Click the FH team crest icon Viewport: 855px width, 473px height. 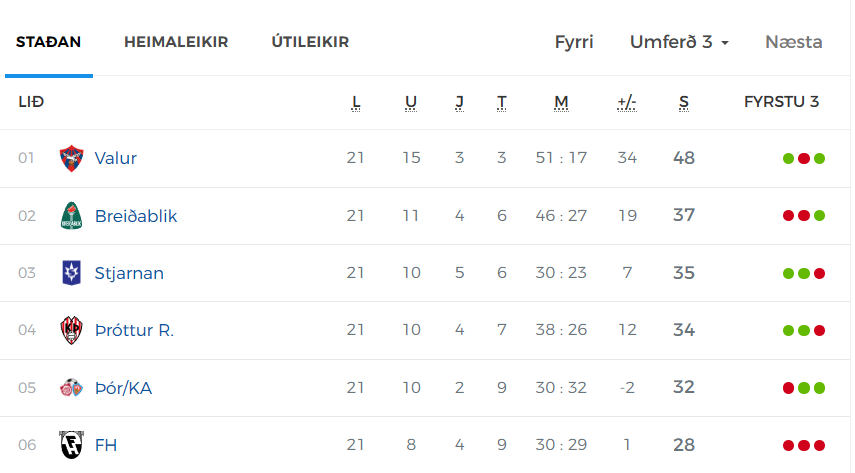click(71, 445)
